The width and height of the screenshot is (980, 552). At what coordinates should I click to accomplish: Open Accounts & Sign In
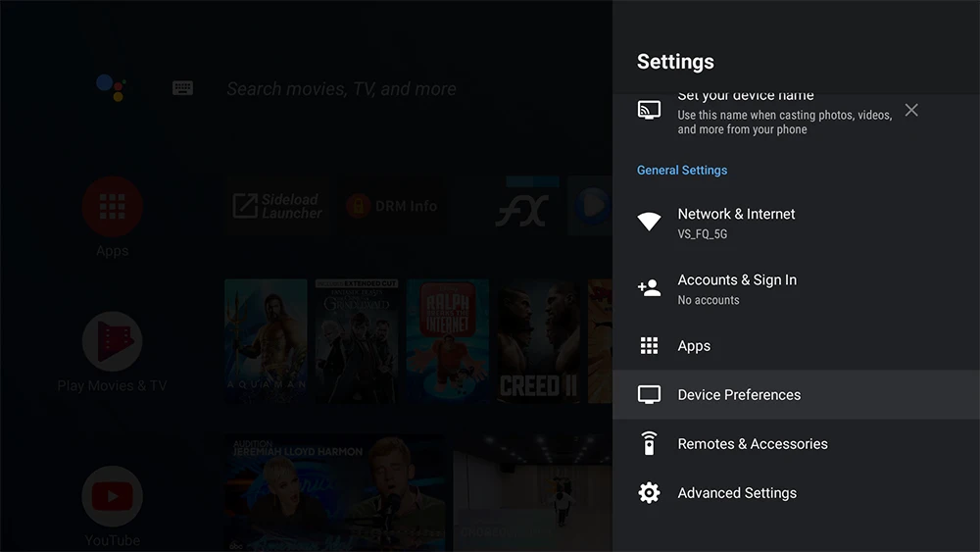796,289
